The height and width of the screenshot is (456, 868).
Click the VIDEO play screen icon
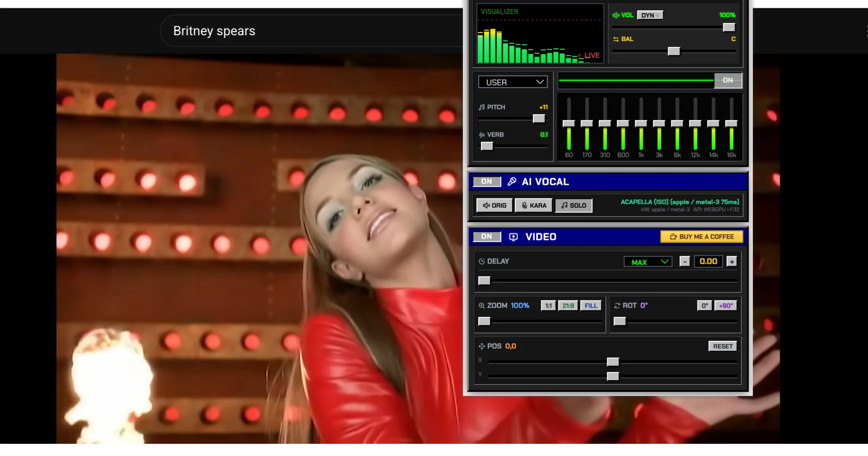[514, 237]
